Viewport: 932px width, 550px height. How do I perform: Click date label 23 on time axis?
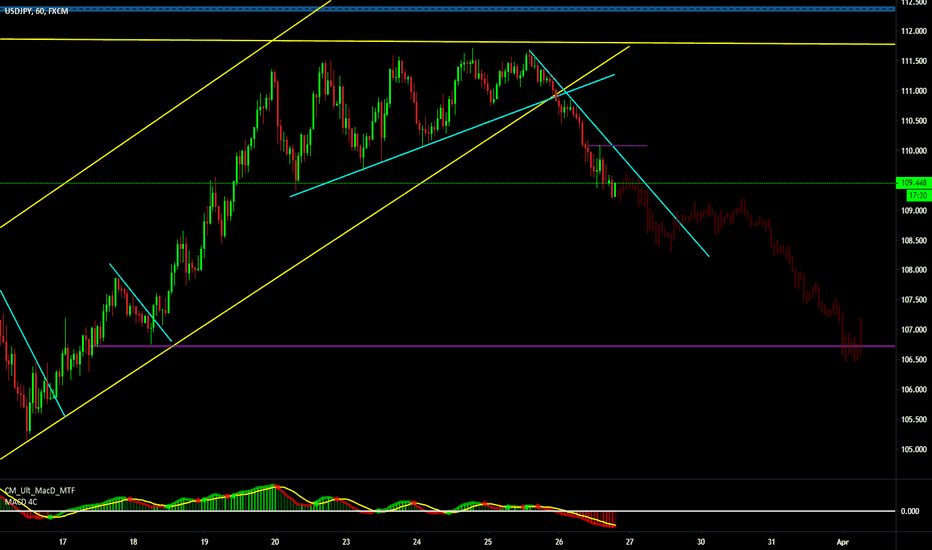(x=346, y=542)
